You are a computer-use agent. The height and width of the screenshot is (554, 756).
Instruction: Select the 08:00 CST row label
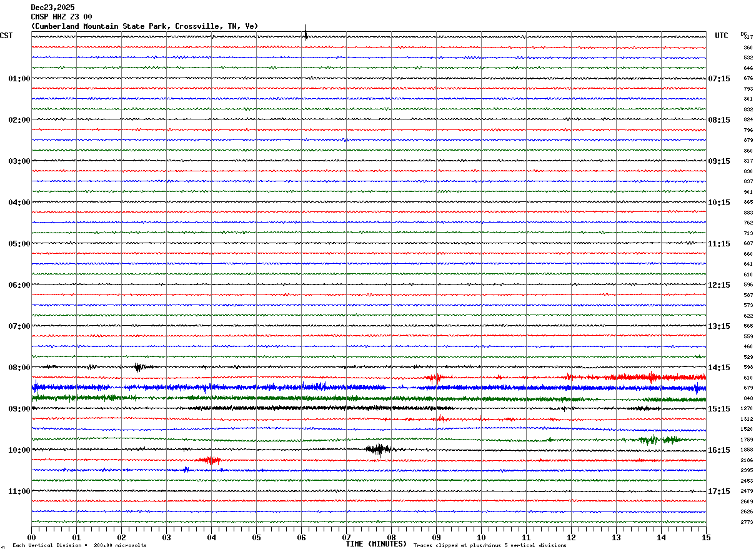click(x=19, y=368)
